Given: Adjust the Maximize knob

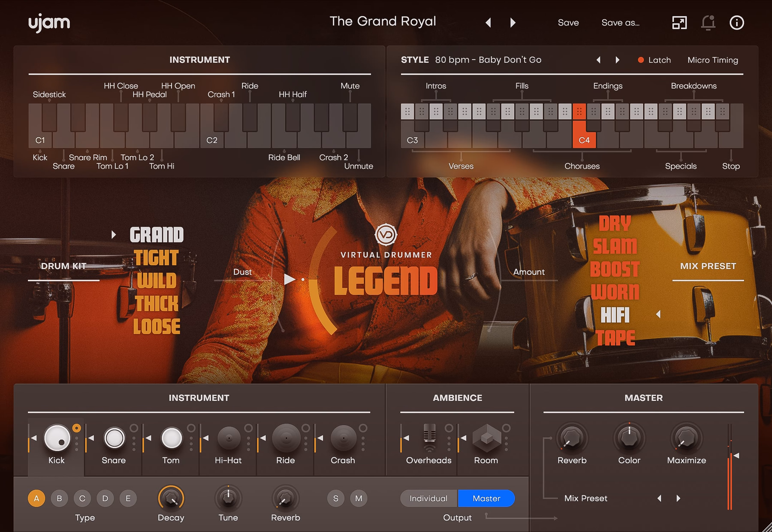Looking at the screenshot, I should [687, 438].
